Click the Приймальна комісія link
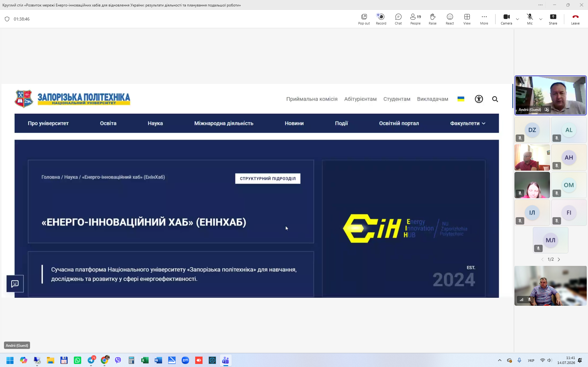This screenshot has height=367, width=588. coord(312,99)
